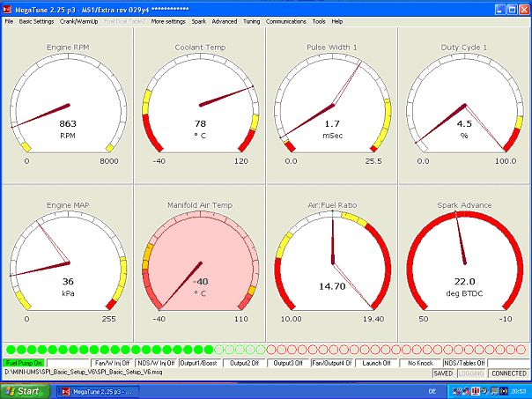
Task: Click the Air:Fuel Ratio gauge
Action: tap(331, 262)
